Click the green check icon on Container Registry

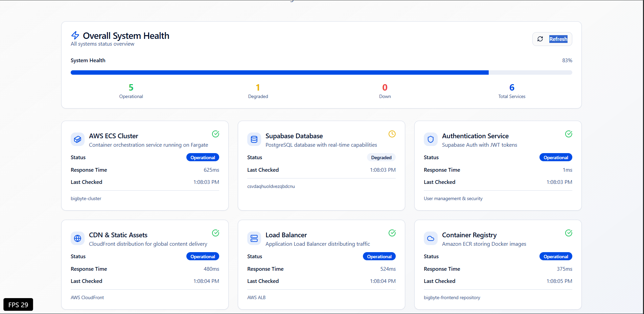point(569,233)
